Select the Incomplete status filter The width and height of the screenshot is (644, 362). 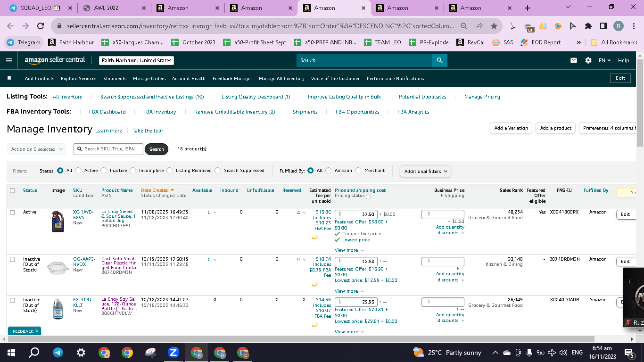pos(133,171)
